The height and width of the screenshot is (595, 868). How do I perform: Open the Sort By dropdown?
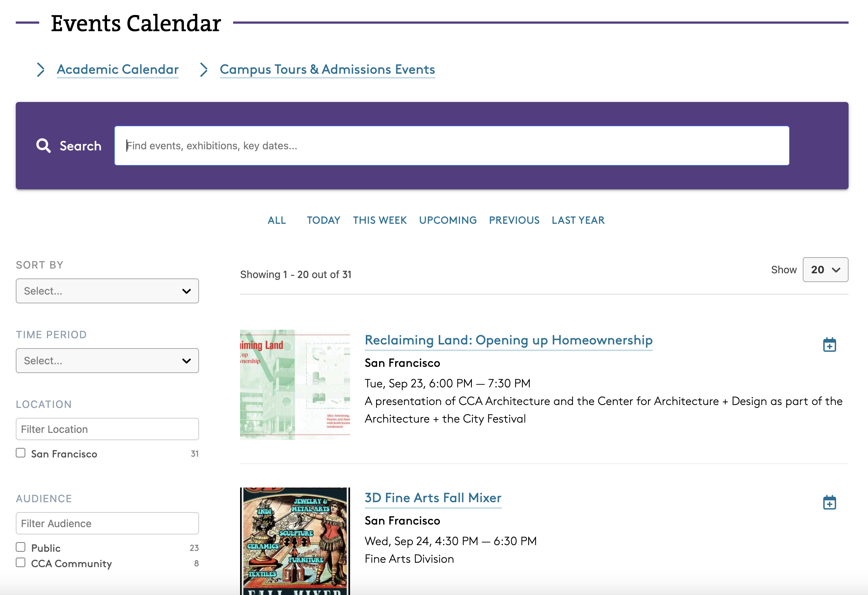click(107, 291)
